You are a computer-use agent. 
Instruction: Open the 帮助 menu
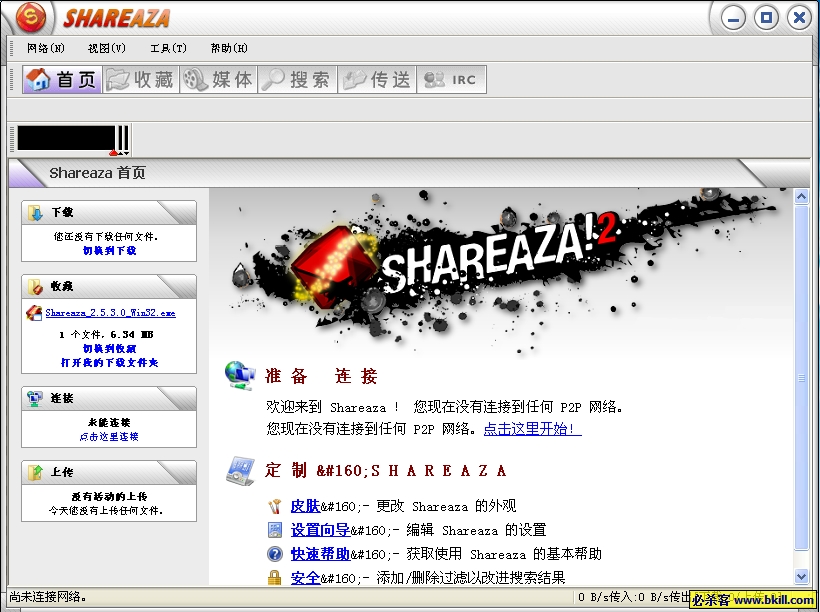[229, 48]
